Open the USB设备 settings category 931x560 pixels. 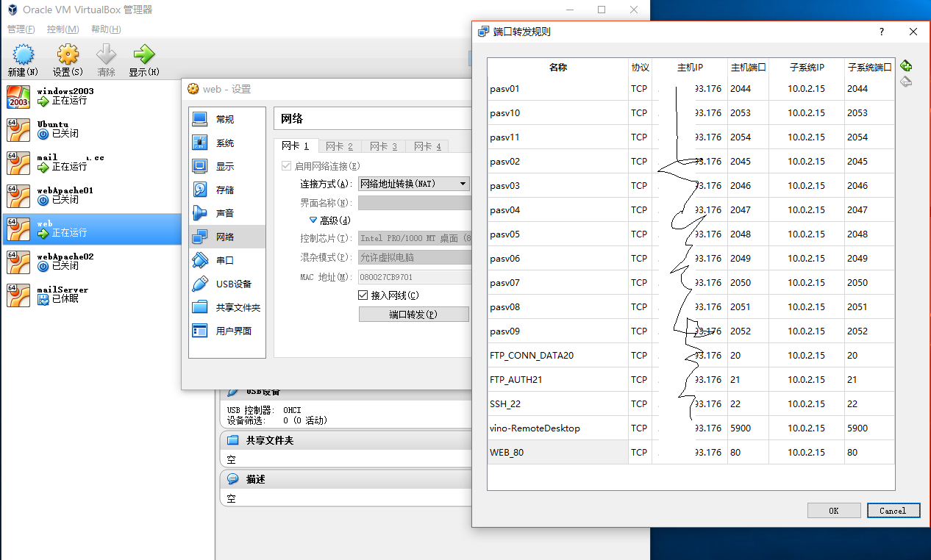pyautogui.click(x=227, y=284)
